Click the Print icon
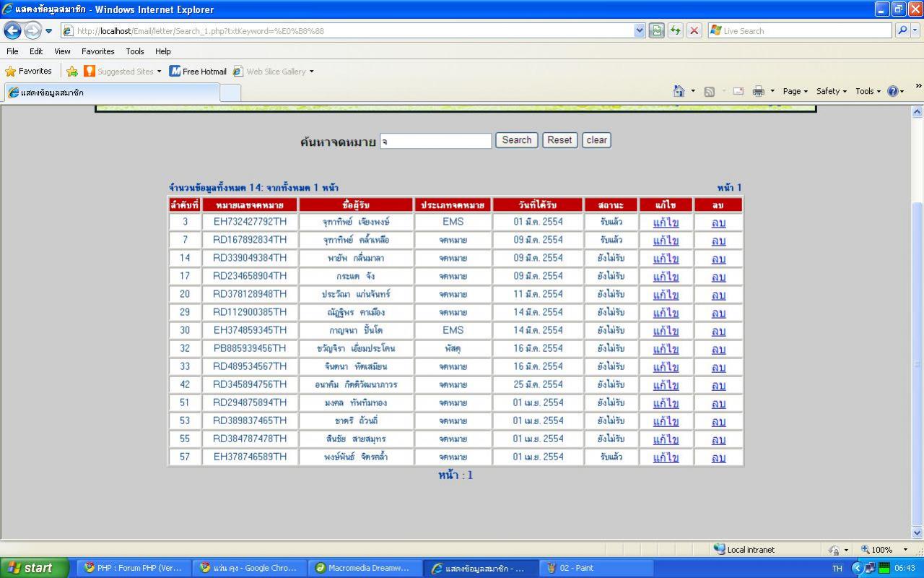 pyautogui.click(x=758, y=91)
